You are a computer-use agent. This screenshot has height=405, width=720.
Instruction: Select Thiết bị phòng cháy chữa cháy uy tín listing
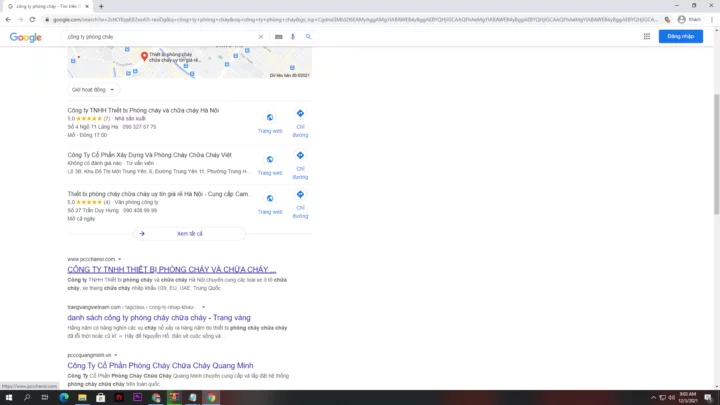coord(158,194)
